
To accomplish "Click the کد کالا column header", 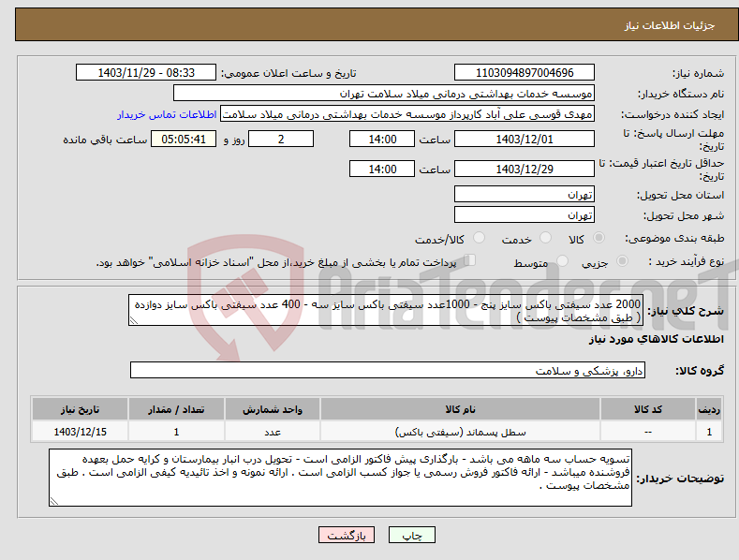I will coord(648,409).
